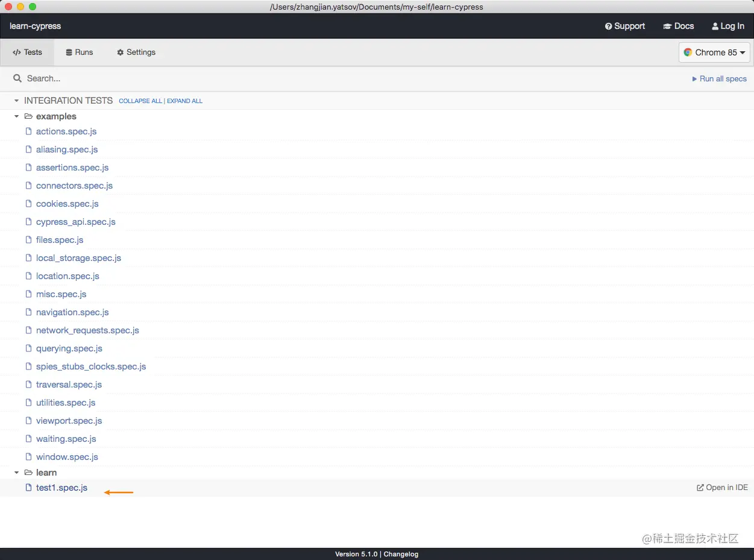Click the learn-cypress project title

click(x=35, y=26)
